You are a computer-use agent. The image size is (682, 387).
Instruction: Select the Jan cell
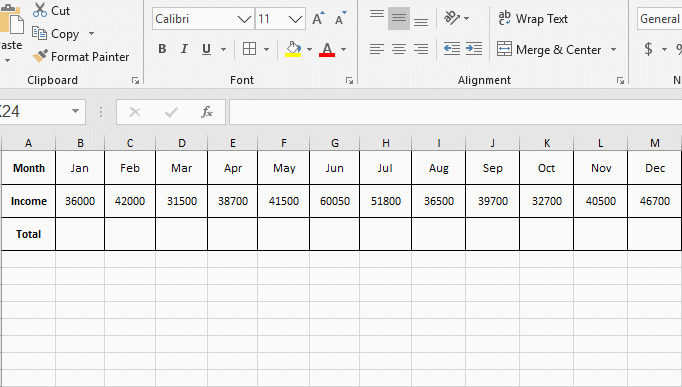tap(80, 168)
